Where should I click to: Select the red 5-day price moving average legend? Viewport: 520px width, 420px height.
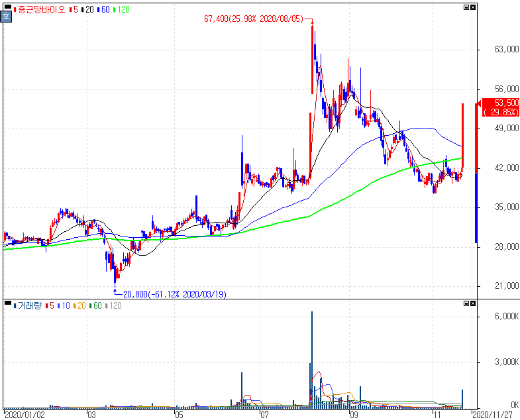tap(74, 10)
